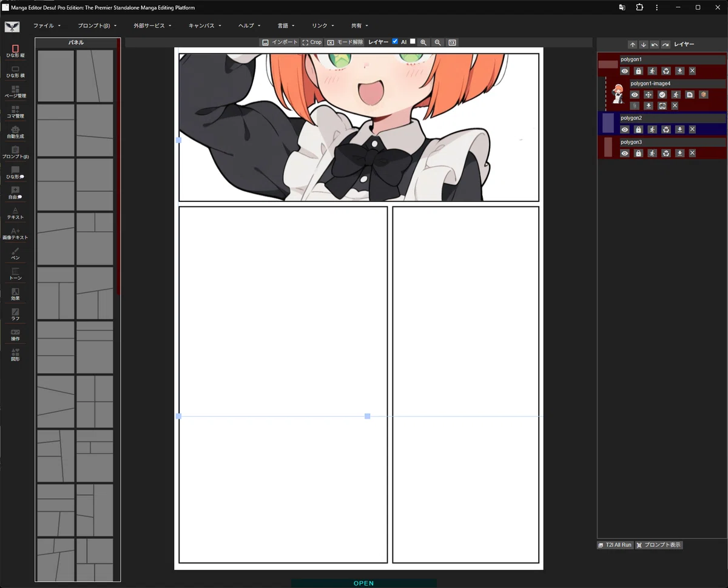Click the undo arrow in layer panel

(655, 44)
